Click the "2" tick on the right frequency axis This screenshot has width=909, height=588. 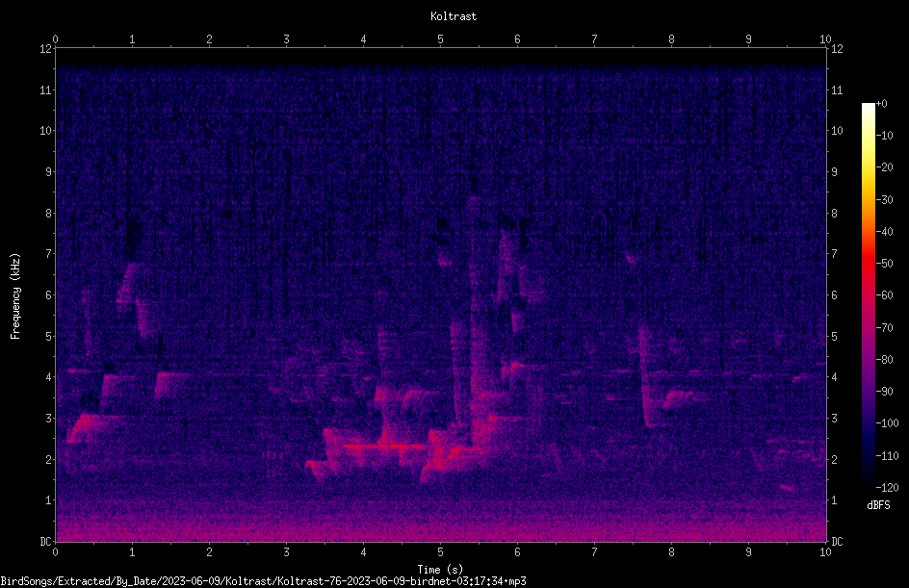point(835,459)
